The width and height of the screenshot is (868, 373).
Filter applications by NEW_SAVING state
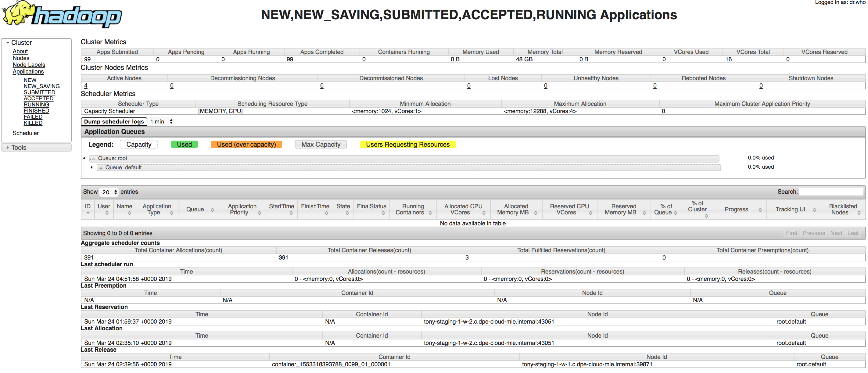click(x=41, y=86)
